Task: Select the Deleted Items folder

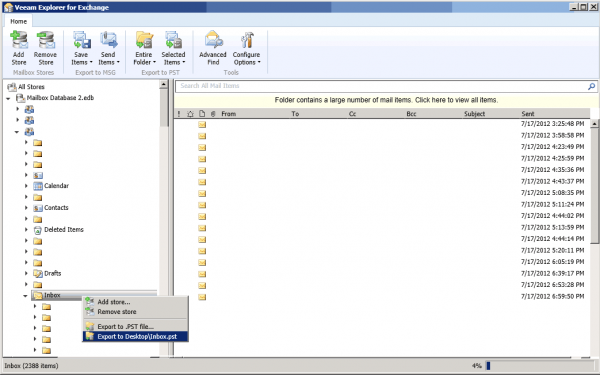Action: coord(64,230)
